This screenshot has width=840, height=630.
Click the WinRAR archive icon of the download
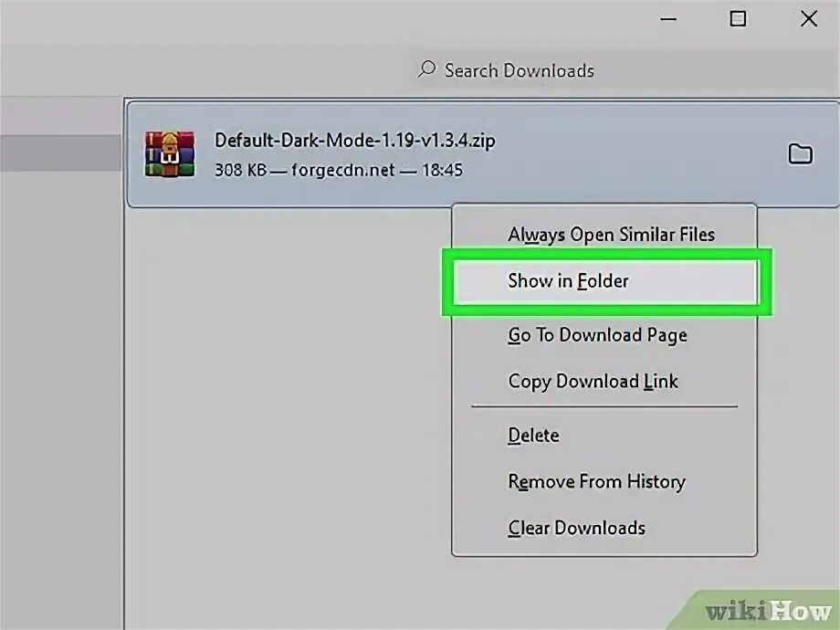click(x=169, y=153)
